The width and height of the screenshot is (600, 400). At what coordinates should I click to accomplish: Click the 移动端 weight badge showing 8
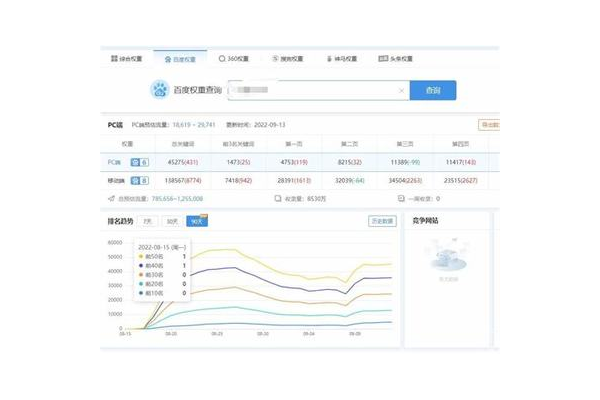[140, 180]
